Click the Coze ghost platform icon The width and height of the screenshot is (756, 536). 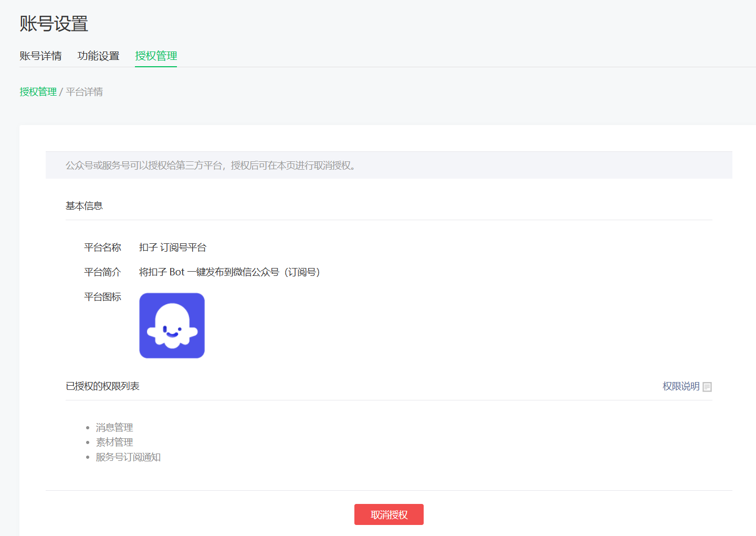click(x=172, y=326)
